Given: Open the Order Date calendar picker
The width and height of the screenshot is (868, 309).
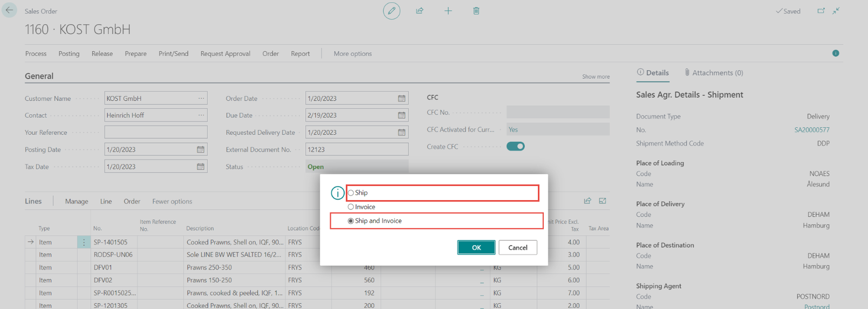Looking at the screenshot, I should [401, 99].
